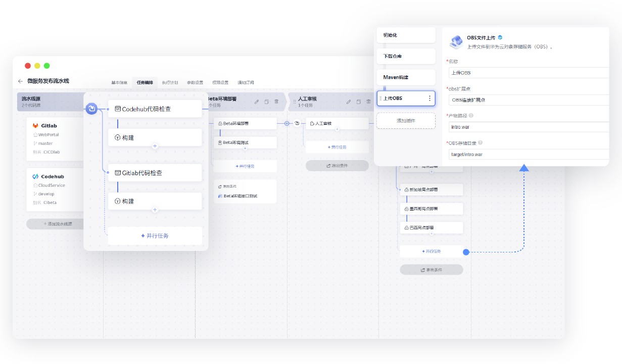Click the OBS文件上传 plugin icon
622x364 pixels.
click(456, 42)
